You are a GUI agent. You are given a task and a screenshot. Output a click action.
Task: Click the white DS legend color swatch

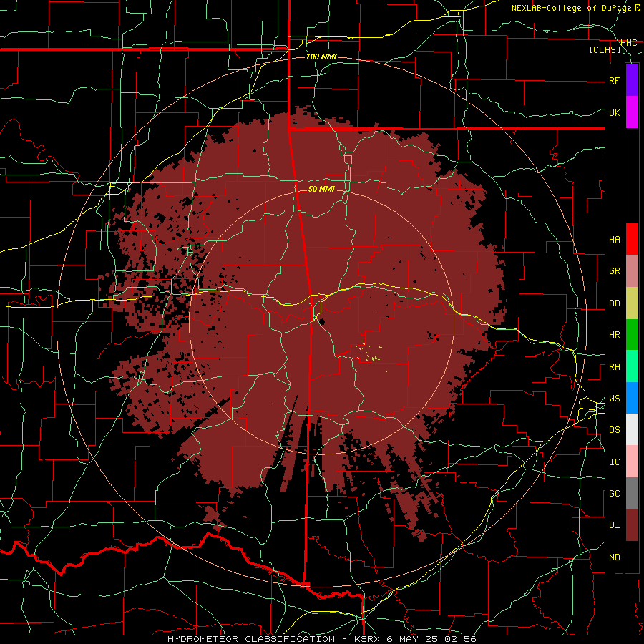pos(632,429)
